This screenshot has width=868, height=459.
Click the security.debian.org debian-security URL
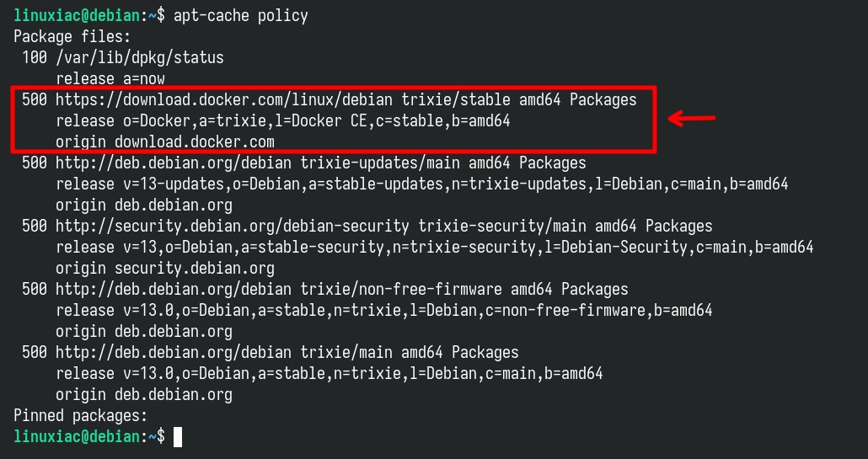384,227
